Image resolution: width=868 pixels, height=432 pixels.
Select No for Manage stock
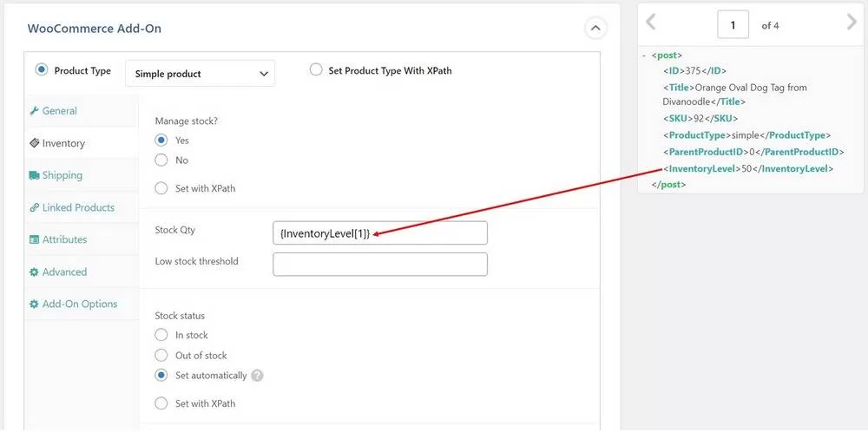(161, 160)
